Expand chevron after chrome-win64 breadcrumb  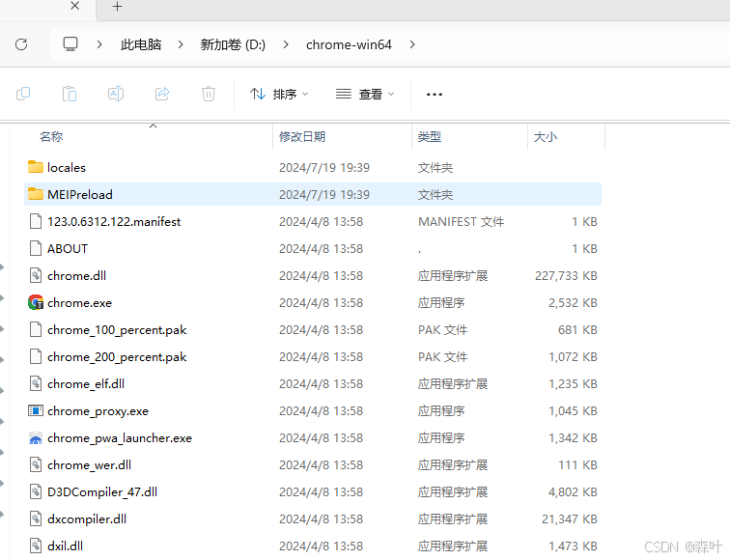tap(412, 44)
